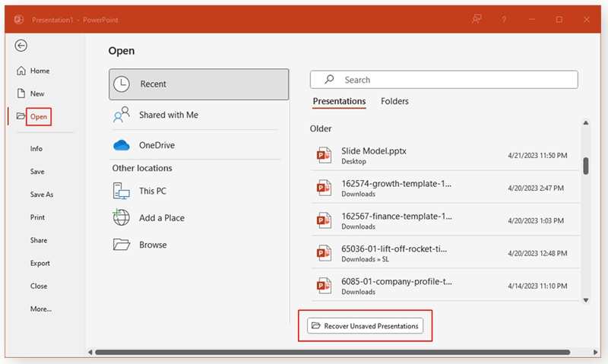Screen dimensions: 608x364
Task: Click the New blank page icon
Action: [x=21, y=93]
